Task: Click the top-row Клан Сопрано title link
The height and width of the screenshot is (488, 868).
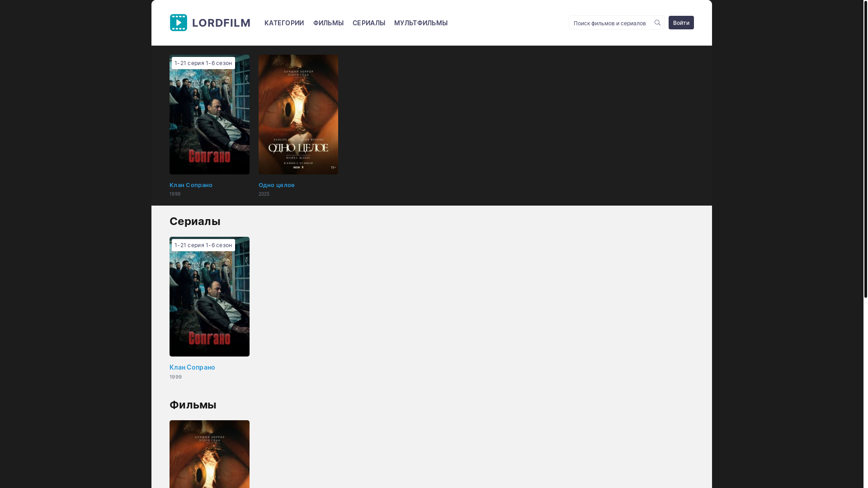Action: [x=191, y=185]
